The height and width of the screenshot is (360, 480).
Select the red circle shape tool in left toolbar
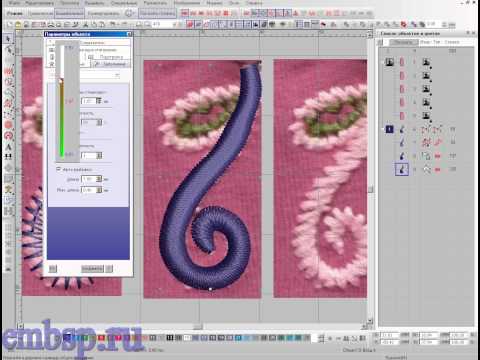[x=9, y=125]
